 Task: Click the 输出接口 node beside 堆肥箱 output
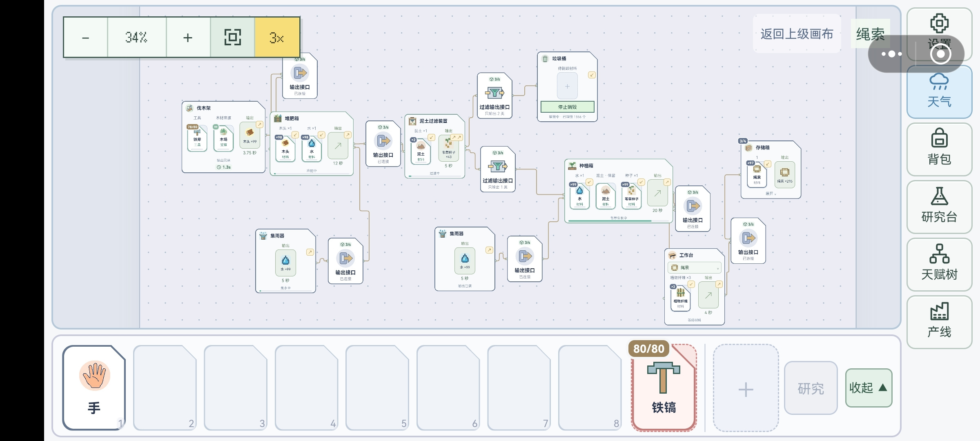(383, 143)
